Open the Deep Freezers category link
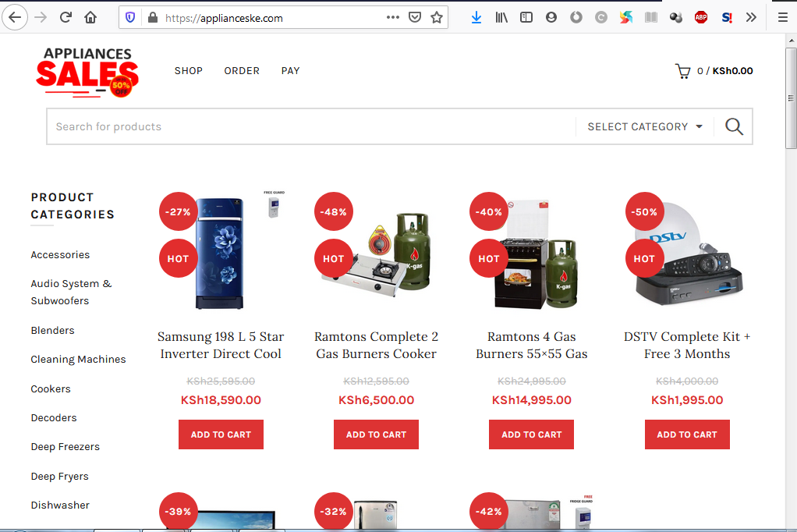The image size is (797, 532). (66, 447)
